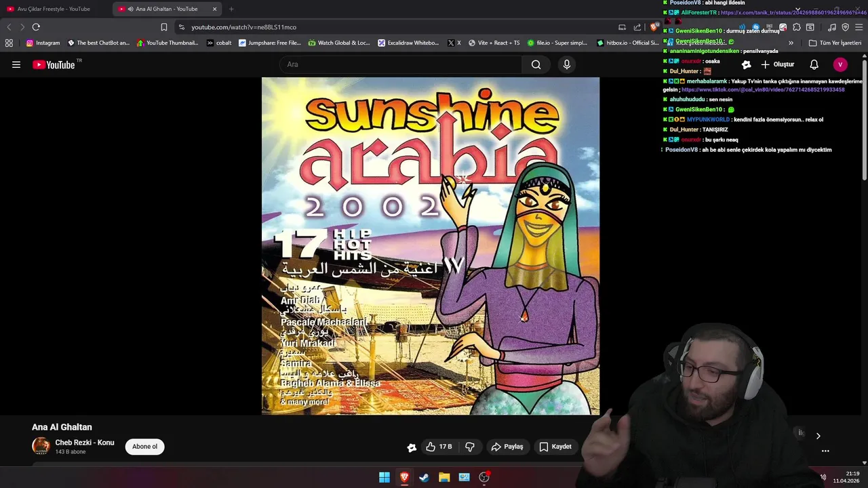Open the Cheb Rezki - Konu channel link
Image resolution: width=868 pixels, height=488 pixels.
tap(85, 443)
